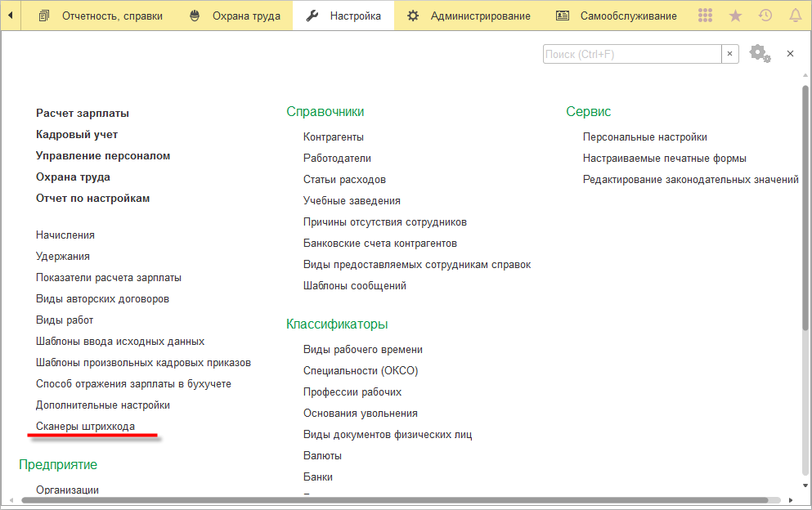Click the left arrow to scroll sections
The image size is (812, 510).
(10, 16)
